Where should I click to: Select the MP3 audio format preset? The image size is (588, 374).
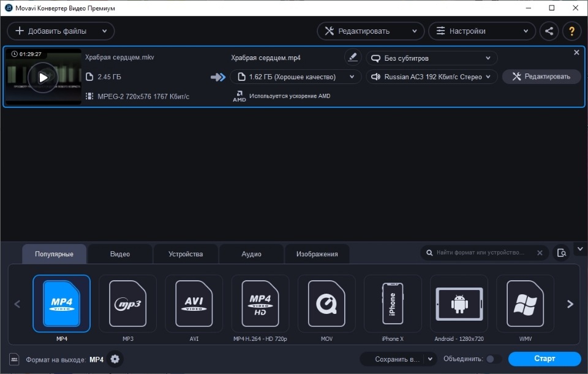point(127,303)
